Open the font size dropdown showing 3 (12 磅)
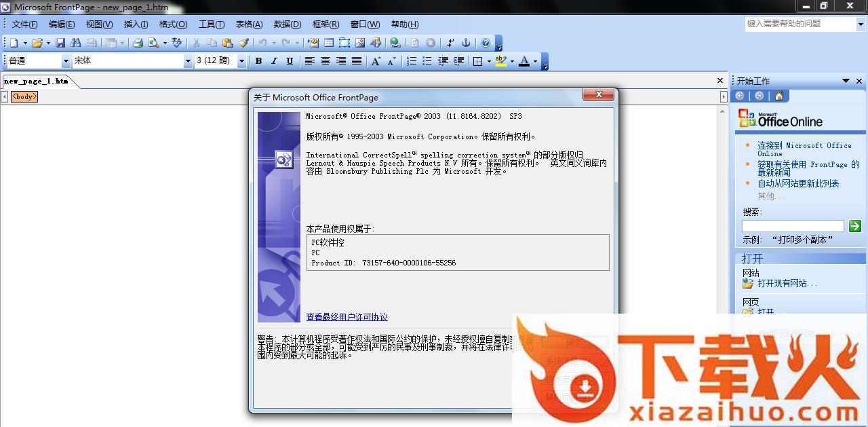This screenshot has height=427, width=868. pos(242,61)
